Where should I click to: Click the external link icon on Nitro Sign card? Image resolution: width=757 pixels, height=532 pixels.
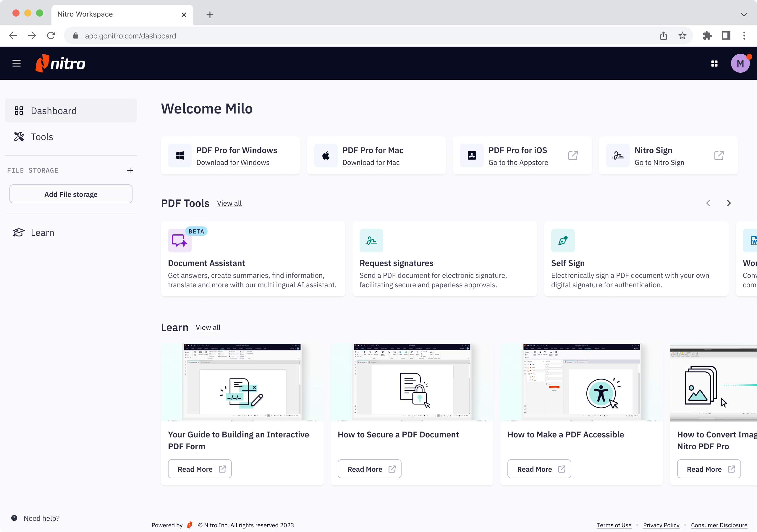tap(719, 155)
